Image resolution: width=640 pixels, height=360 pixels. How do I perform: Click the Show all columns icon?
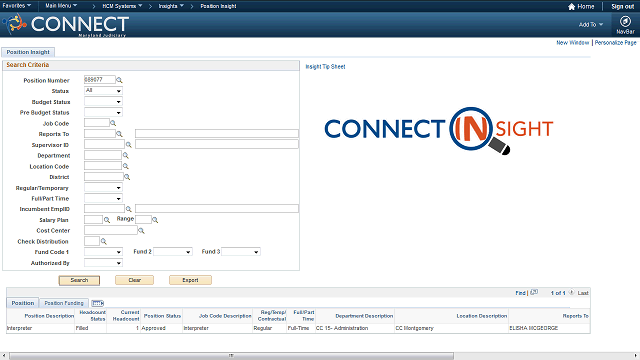[98, 303]
